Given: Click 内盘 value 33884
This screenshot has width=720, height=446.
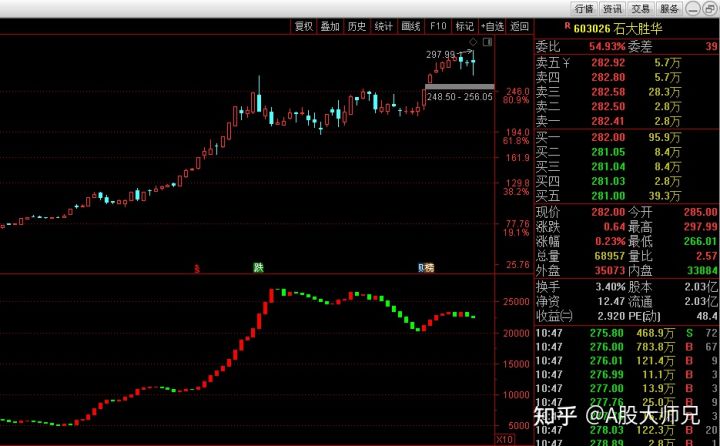Looking at the screenshot, I should click(x=703, y=271).
